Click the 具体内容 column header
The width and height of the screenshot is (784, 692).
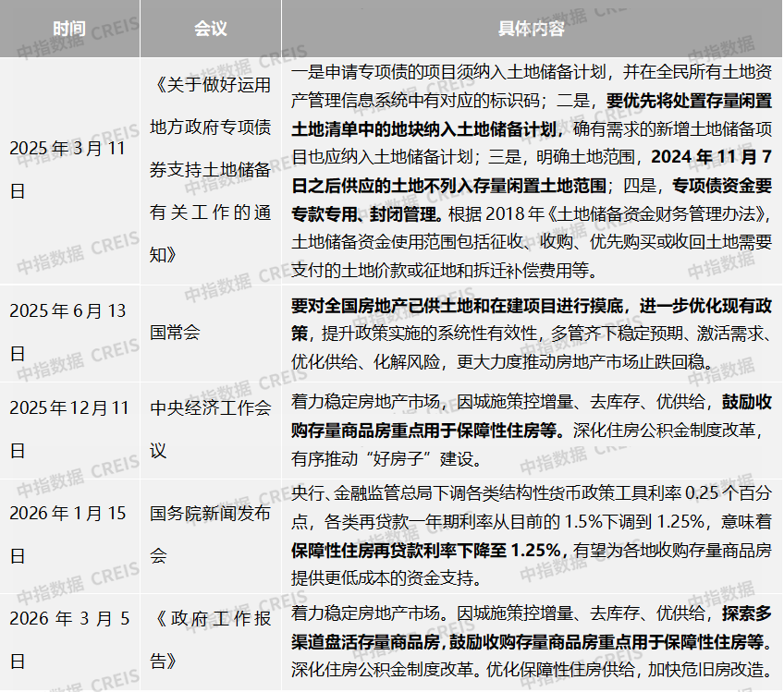(532, 29)
